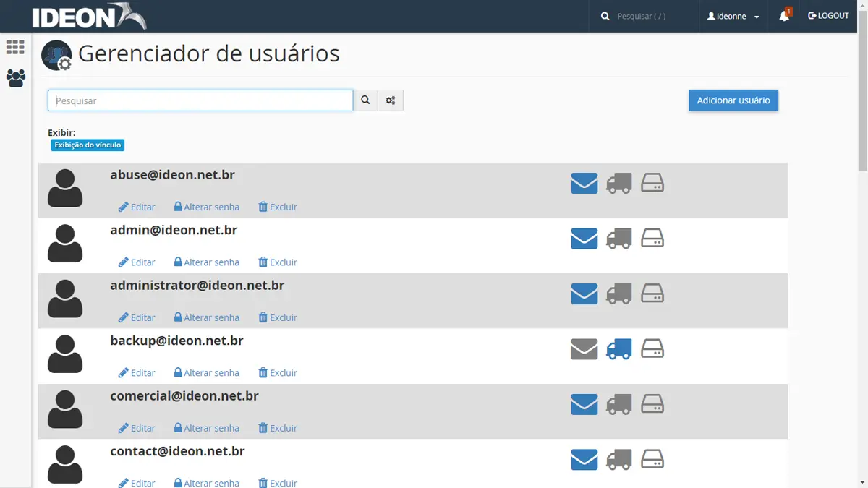Open the notification bell with badge

pyautogui.click(x=784, y=15)
